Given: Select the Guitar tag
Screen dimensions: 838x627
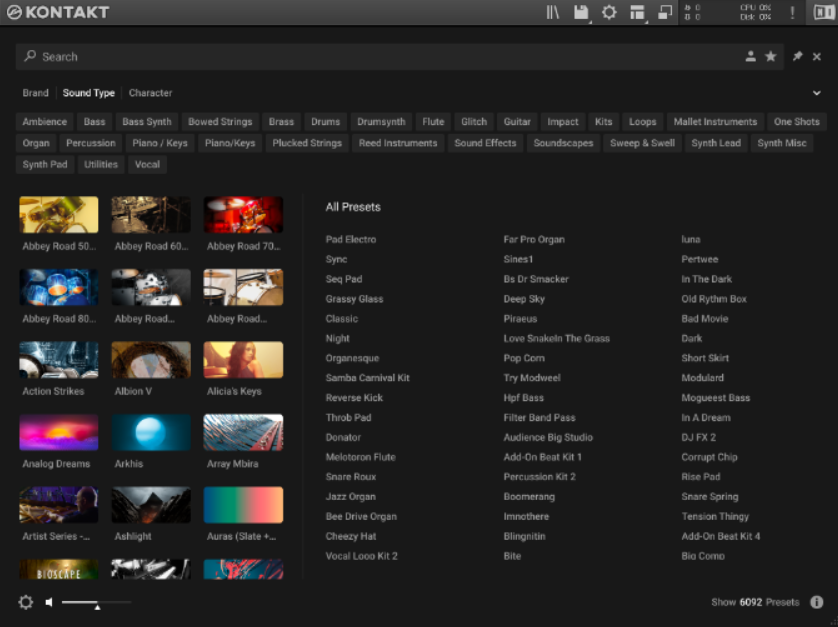Looking at the screenshot, I should pos(517,122).
